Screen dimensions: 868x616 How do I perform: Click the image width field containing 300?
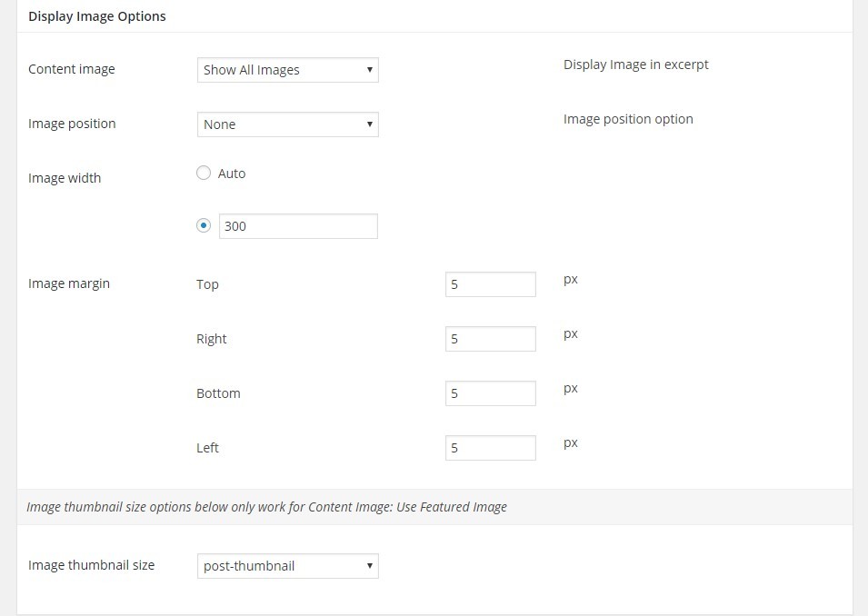298,226
